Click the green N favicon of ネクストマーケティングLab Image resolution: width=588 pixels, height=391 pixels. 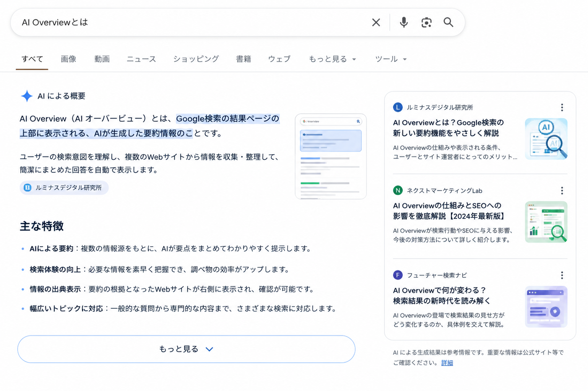tap(398, 190)
